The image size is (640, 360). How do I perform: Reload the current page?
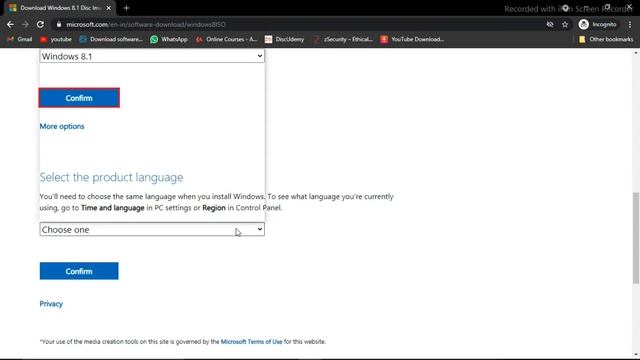pyautogui.click(x=40, y=24)
